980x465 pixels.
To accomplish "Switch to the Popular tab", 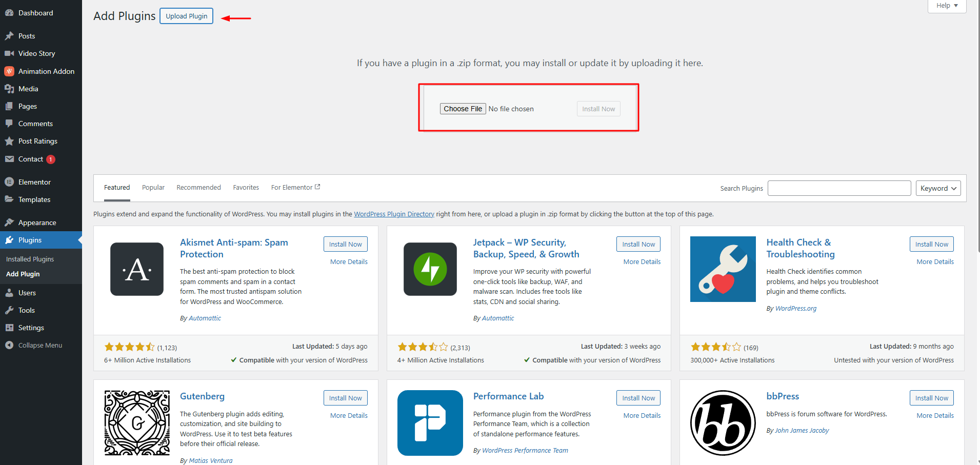I will coord(153,188).
